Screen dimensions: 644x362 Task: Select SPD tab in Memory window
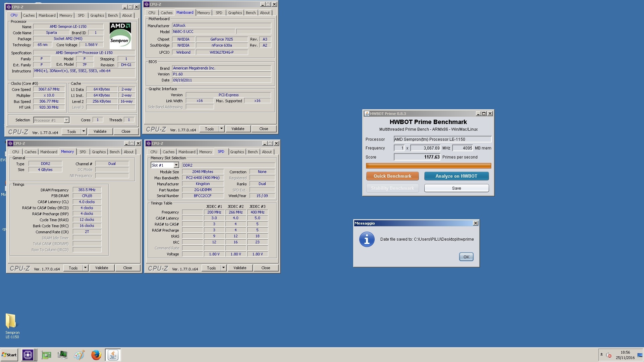pyautogui.click(x=83, y=152)
